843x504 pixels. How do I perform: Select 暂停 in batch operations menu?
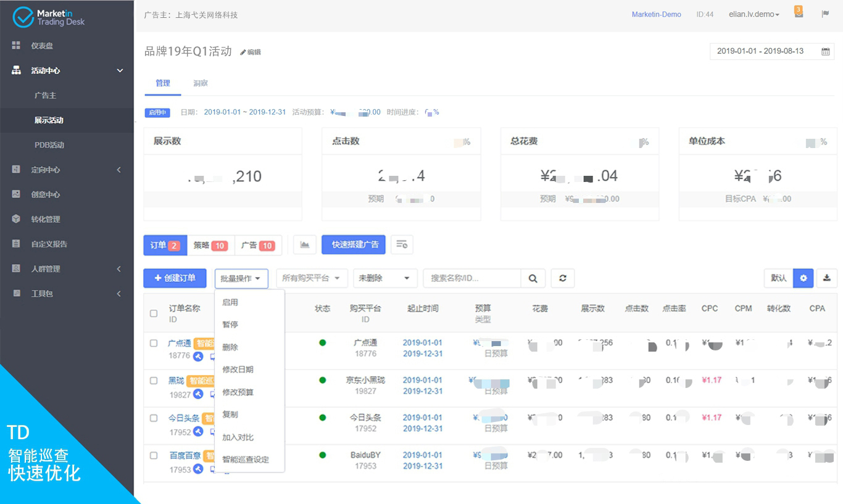point(230,324)
